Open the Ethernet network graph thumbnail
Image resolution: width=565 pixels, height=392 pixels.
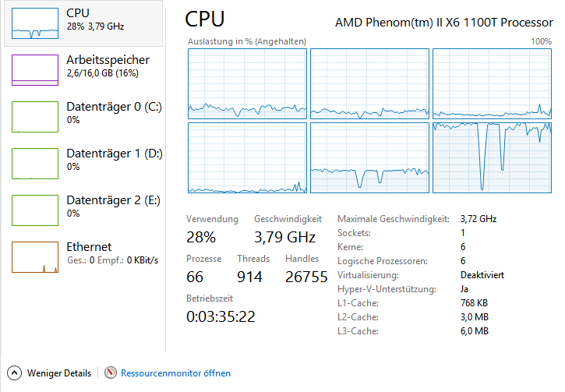pyautogui.click(x=35, y=257)
